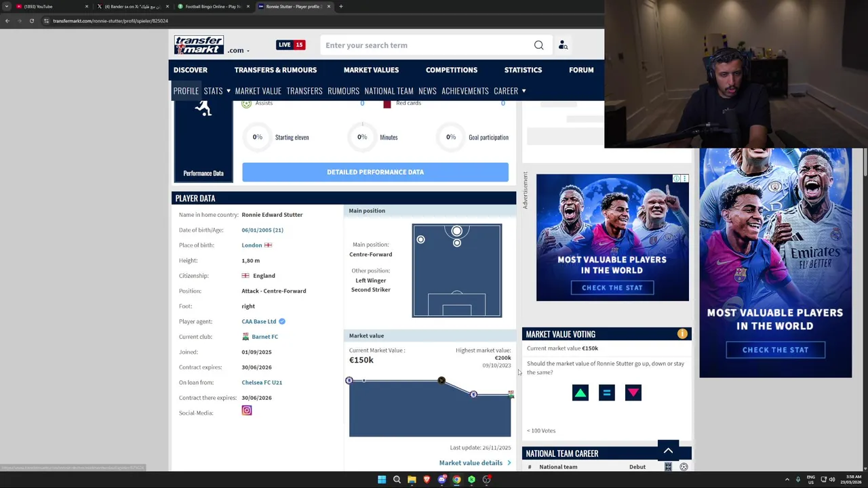Open the CAA Base Ltd agent link
This screenshot has width=868, height=488.
(259, 321)
